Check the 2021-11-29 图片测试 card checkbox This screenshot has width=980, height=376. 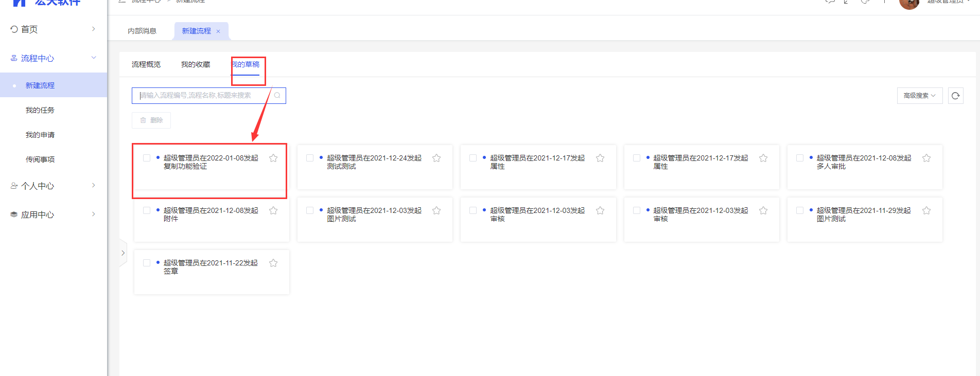tap(800, 210)
